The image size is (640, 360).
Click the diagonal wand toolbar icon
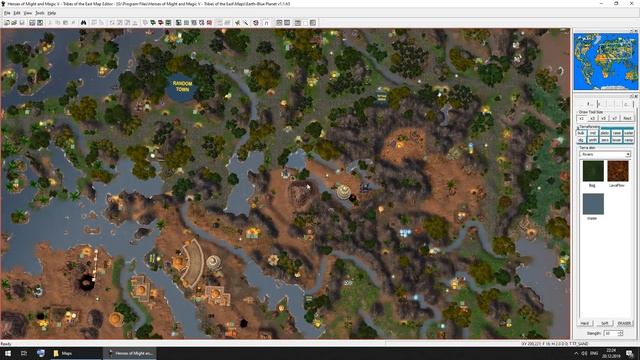(x=246, y=23)
